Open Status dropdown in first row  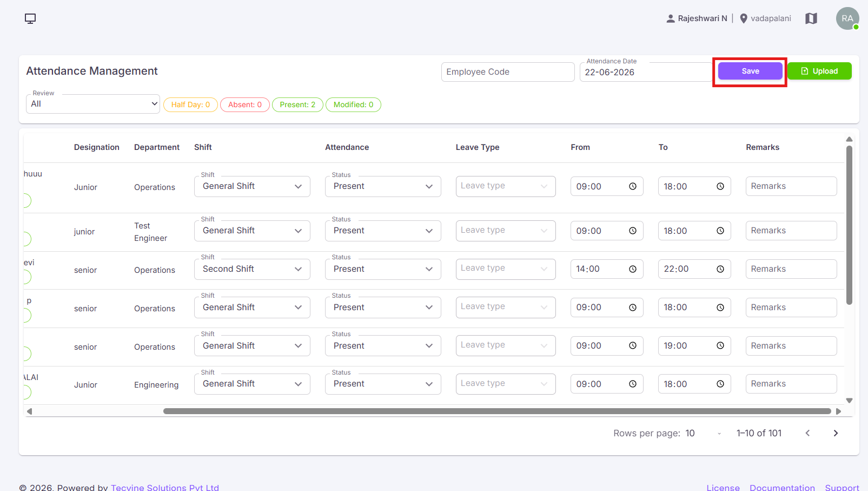pos(383,186)
